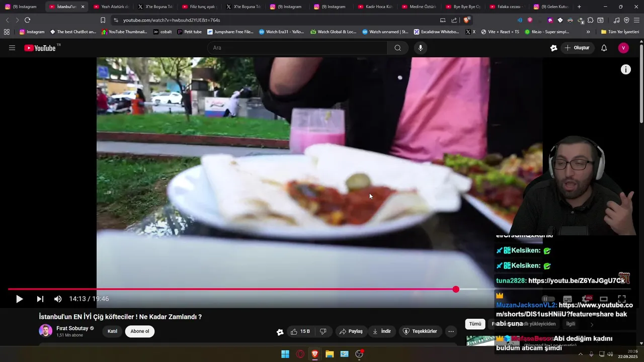Click the view site information icon

(x=116, y=20)
